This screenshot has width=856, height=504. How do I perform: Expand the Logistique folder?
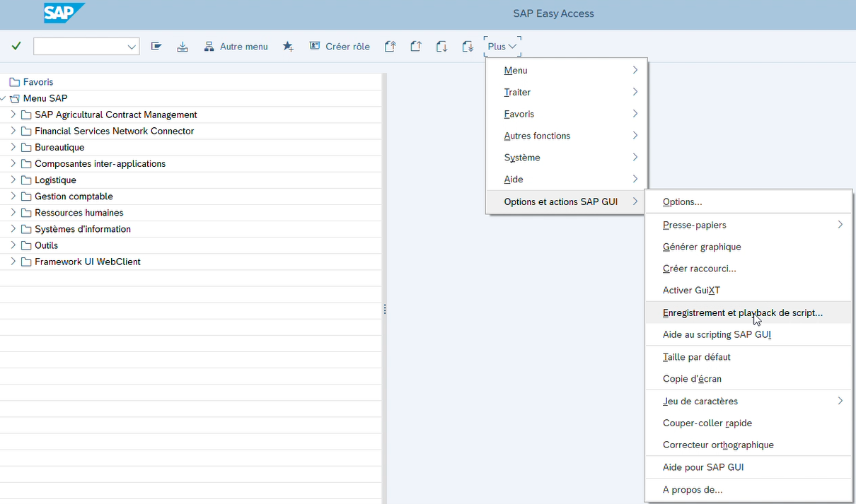pyautogui.click(x=13, y=180)
